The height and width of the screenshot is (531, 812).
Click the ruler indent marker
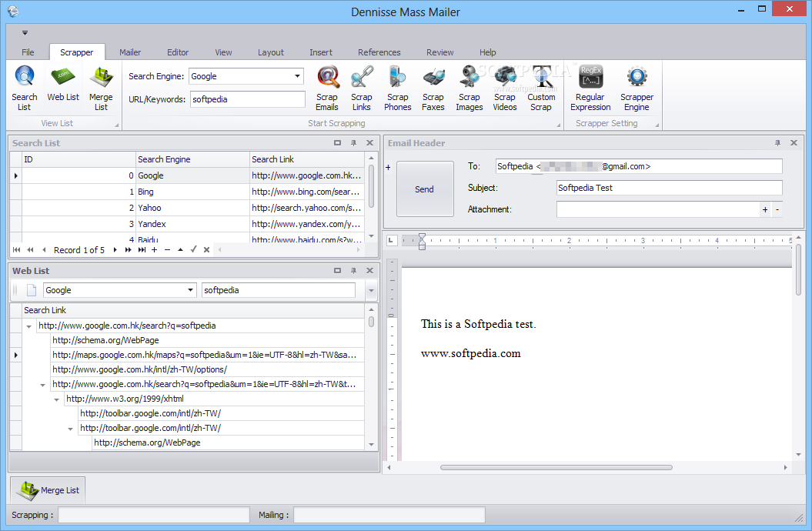[x=422, y=241]
